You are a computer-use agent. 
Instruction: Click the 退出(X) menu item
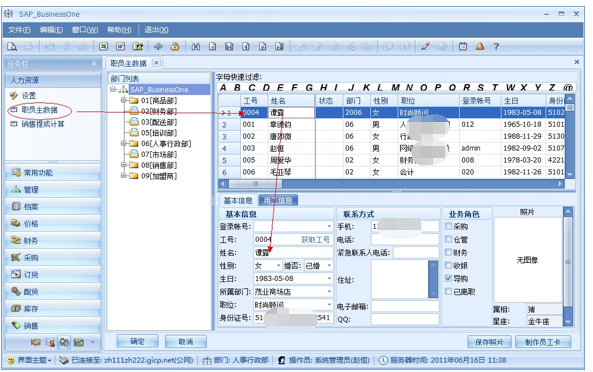(157, 29)
